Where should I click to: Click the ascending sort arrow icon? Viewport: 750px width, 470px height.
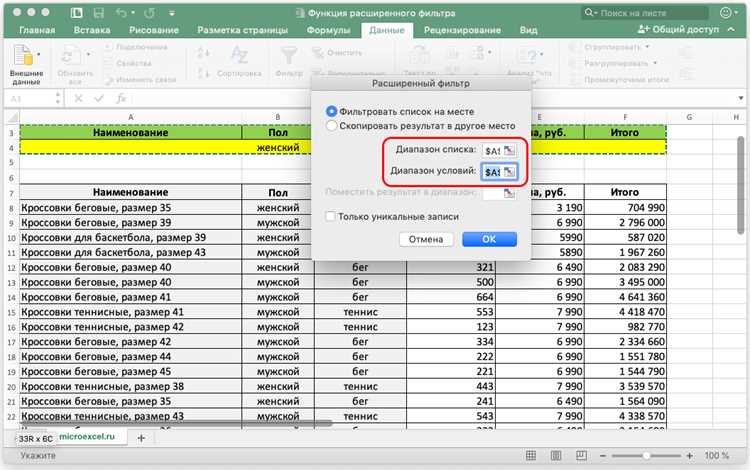click(x=203, y=52)
